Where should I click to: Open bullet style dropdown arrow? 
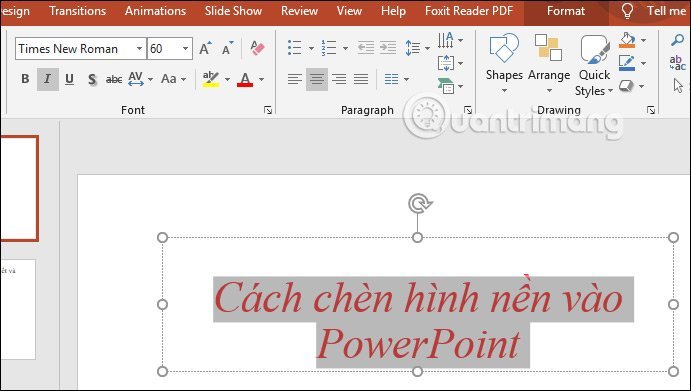click(x=311, y=48)
